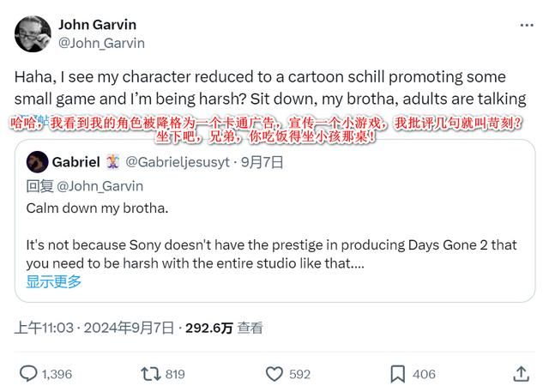Like the tweet with 592 likes
Screen dimensions: 549x392
point(275,374)
